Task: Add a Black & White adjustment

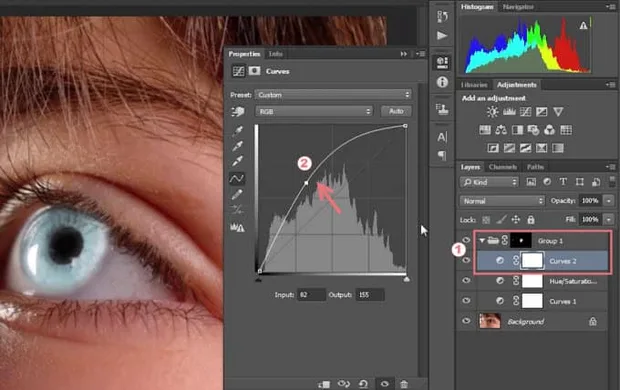Action: point(517,130)
